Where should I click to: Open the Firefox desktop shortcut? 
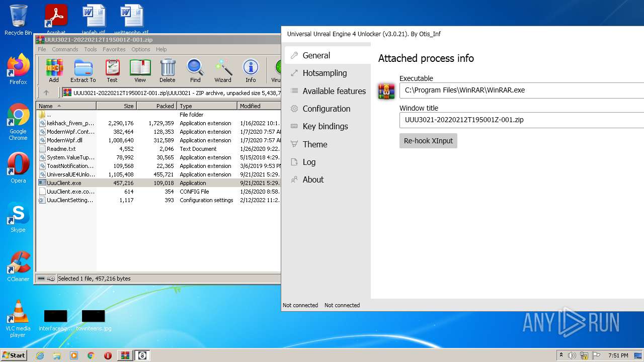(x=18, y=69)
